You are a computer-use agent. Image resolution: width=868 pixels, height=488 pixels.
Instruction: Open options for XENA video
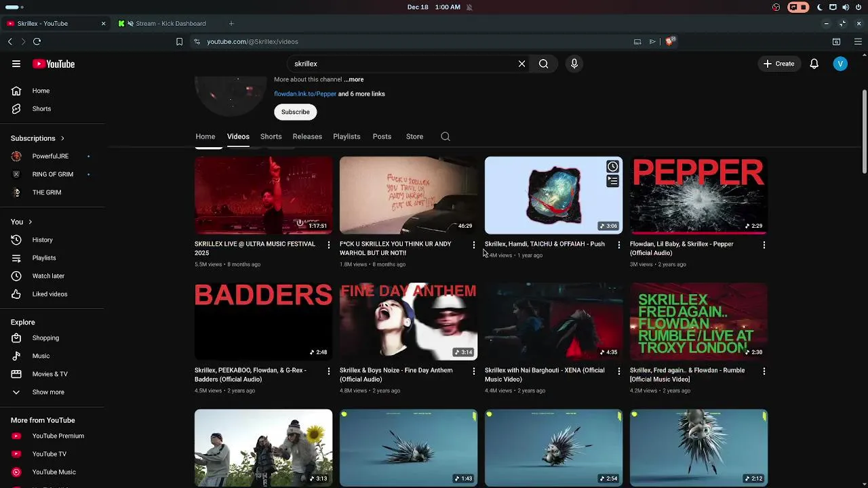click(x=618, y=371)
